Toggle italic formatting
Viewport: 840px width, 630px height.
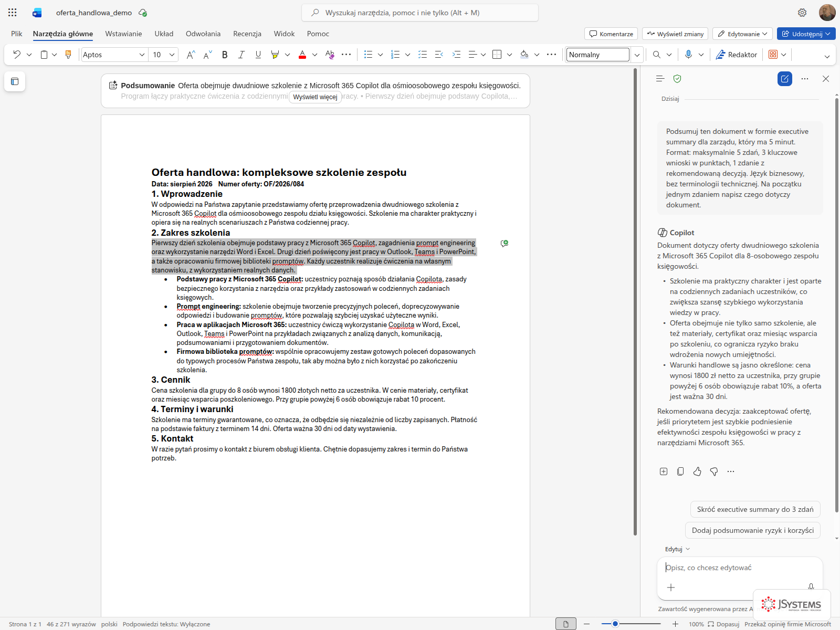click(241, 55)
